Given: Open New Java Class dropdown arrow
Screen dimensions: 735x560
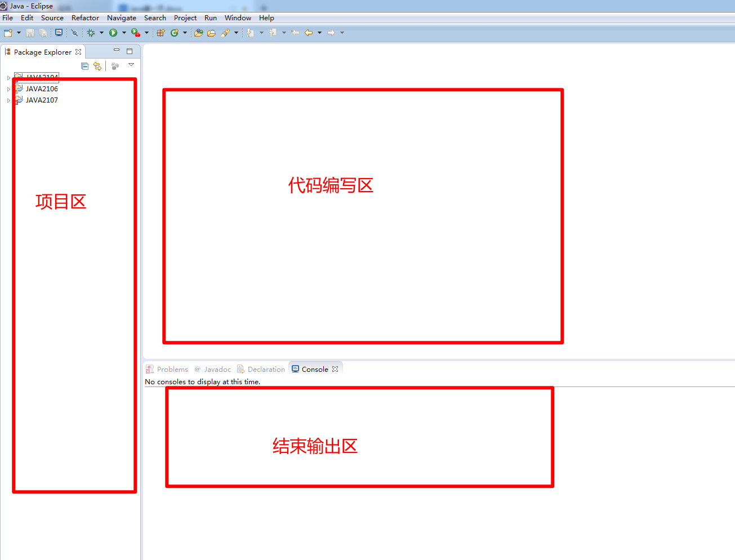Looking at the screenshot, I should coord(185,33).
